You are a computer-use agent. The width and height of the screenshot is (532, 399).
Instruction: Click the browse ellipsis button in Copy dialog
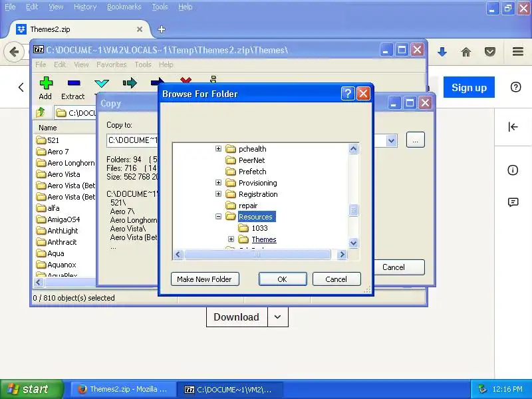[x=415, y=140]
